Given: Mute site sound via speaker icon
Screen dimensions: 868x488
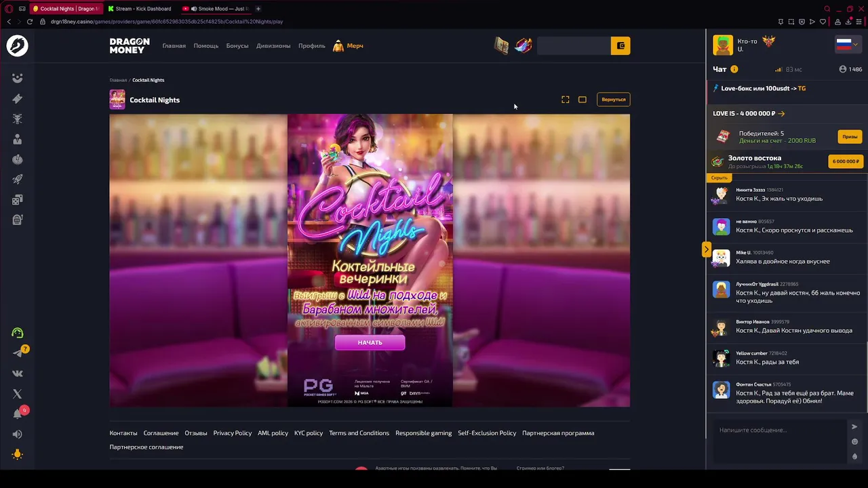Looking at the screenshot, I should click(18, 434).
